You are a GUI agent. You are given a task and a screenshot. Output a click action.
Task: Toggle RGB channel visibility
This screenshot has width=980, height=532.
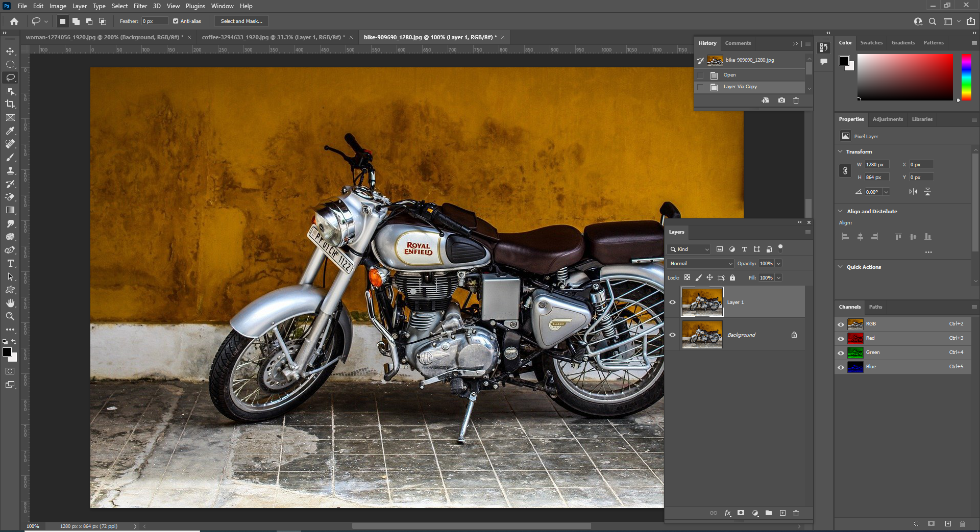(841, 324)
